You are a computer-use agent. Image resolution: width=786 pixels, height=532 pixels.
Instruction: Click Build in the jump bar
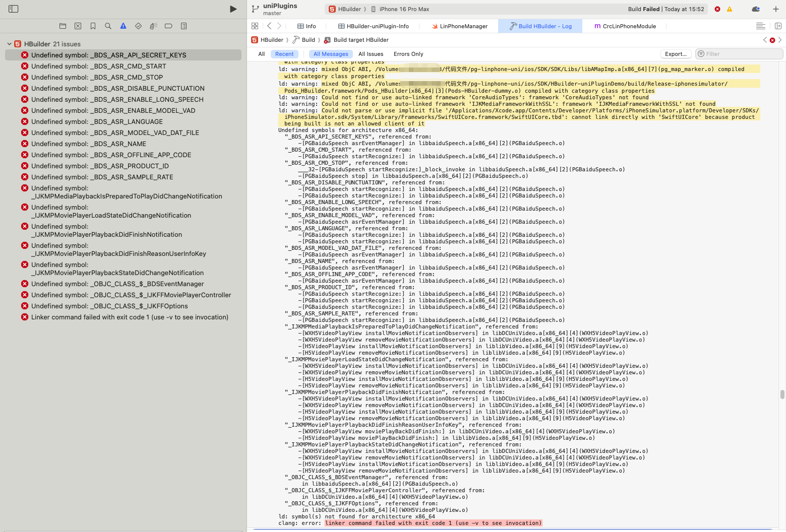pos(304,40)
